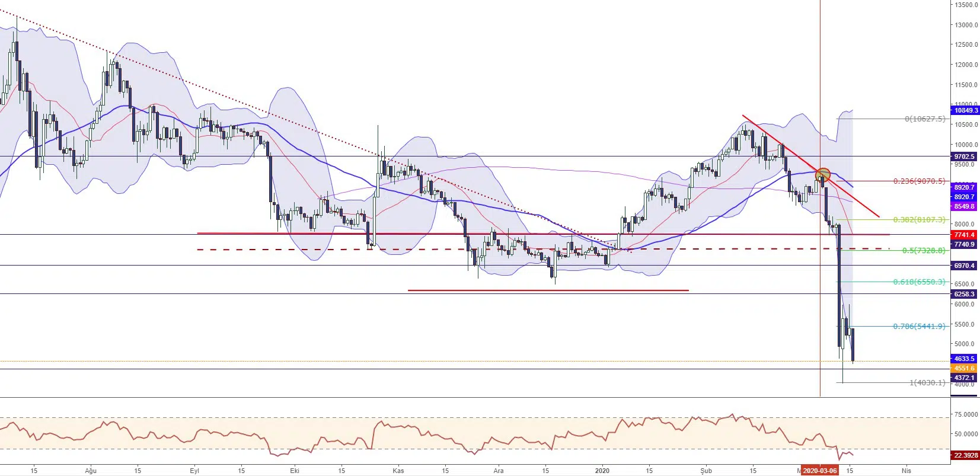Click the Kas month label on time axis
The image size is (980, 476).
(x=398, y=471)
